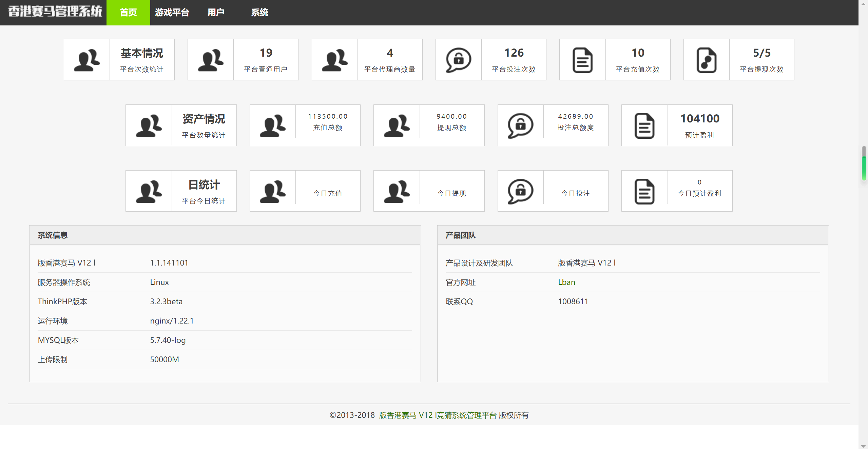This screenshot has width=868, height=449.
Task: Click document icon beside 预计盈利
Action: [x=644, y=125]
